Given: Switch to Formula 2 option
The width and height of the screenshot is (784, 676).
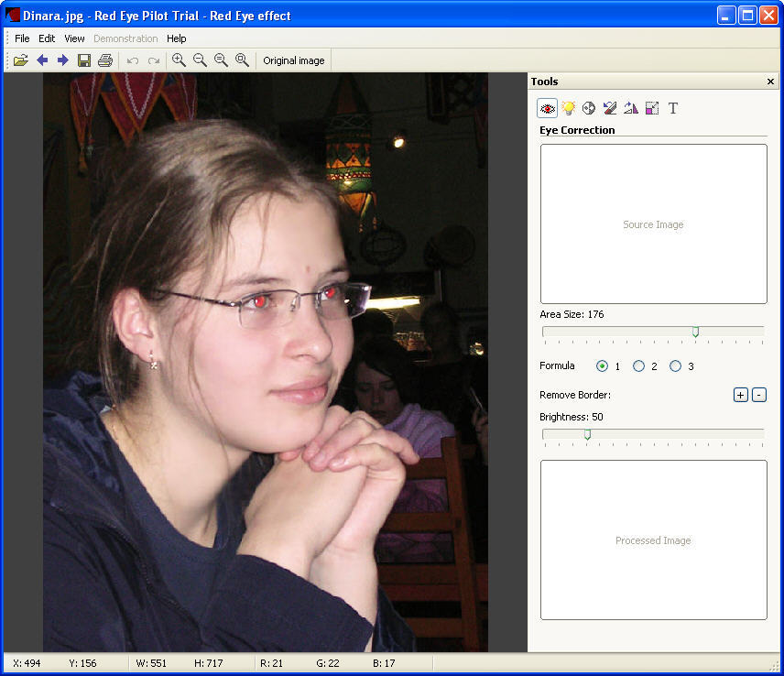Looking at the screenshot, I should 639,366.
